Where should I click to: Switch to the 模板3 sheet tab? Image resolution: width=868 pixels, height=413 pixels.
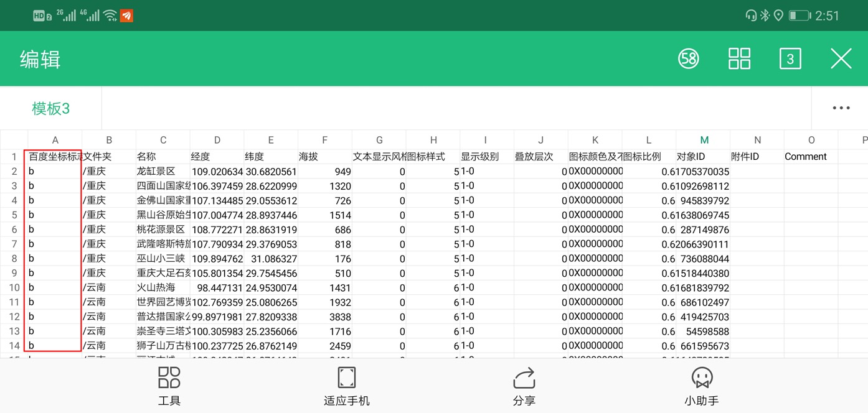(51, 108)
